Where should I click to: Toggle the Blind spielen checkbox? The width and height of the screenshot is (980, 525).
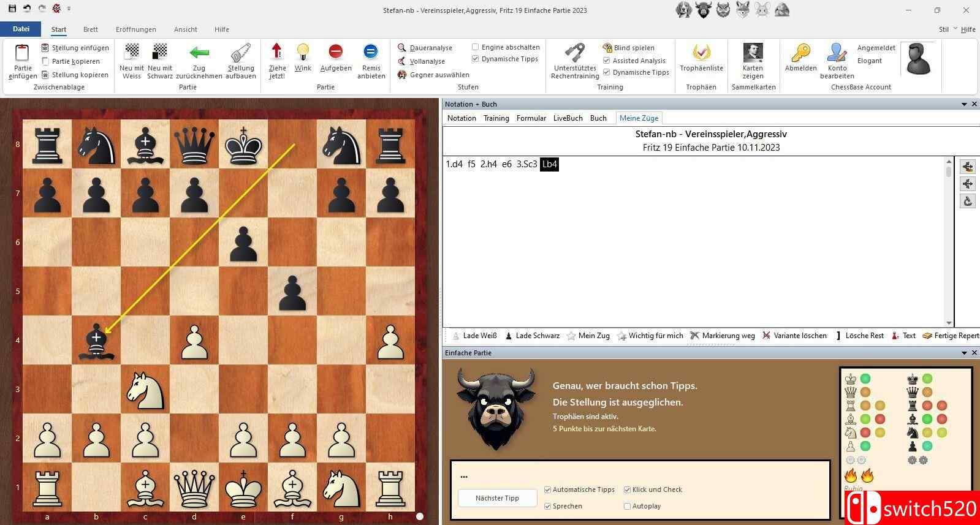coord(607,48)
